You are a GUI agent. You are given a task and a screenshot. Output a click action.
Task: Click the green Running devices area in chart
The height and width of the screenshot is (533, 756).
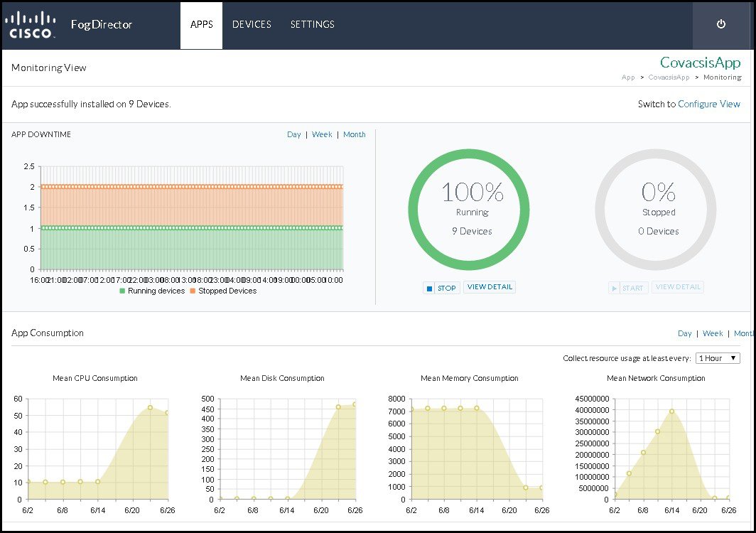192,249
